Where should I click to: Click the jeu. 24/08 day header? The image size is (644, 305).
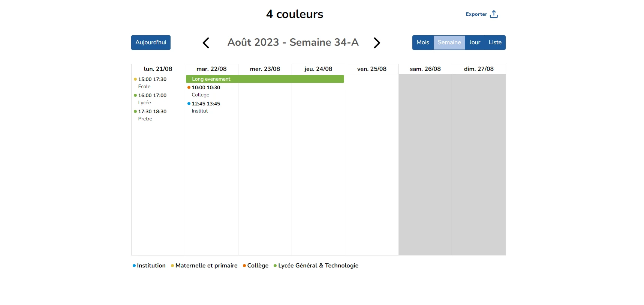coord(318,69)
